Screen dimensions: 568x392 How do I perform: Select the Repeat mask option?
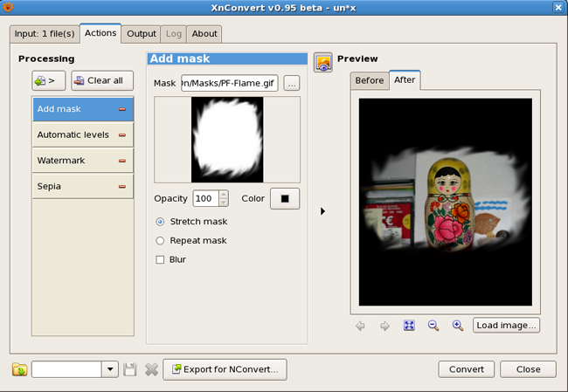click(x=160, y=240)
